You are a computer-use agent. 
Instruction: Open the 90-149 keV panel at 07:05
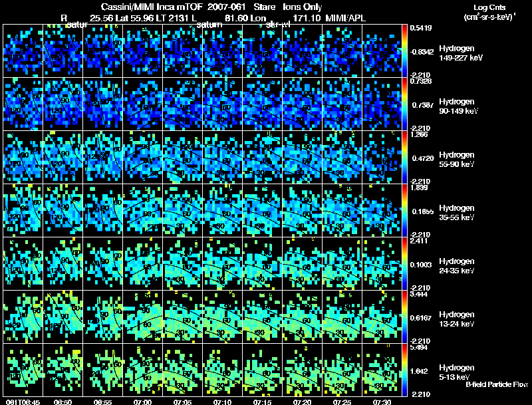pyautogui.click(x=182, y=104)
